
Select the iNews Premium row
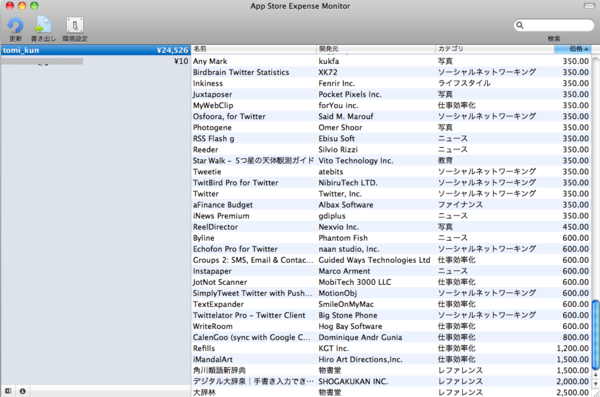point(391,216)
